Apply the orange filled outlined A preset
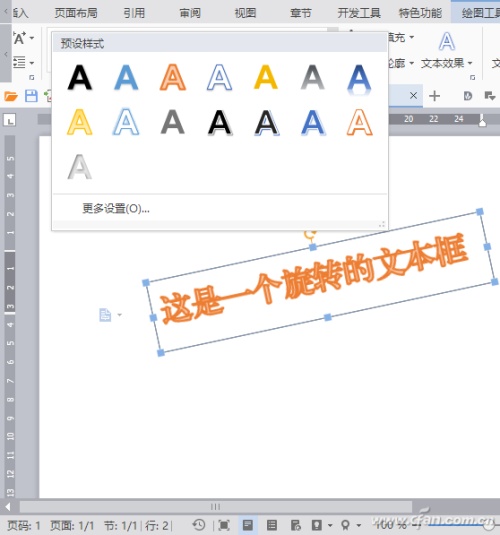The width and height of the screenshot is (500, 535). point(173,77)
